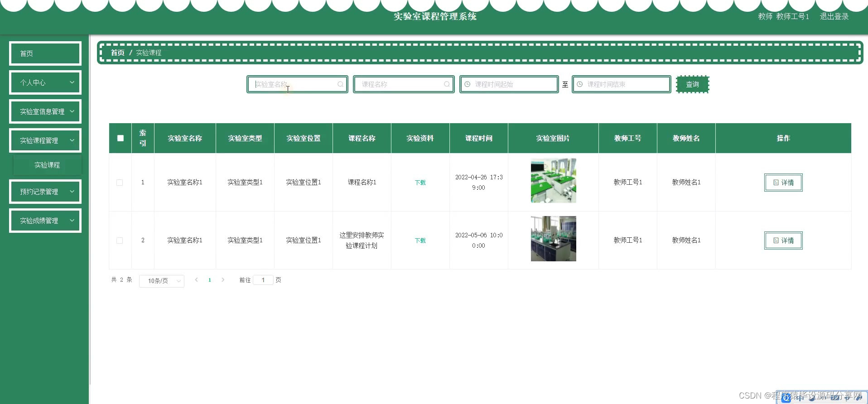
Task: Focus the 实验室名称 search input
Action: [x=297, y=84]
